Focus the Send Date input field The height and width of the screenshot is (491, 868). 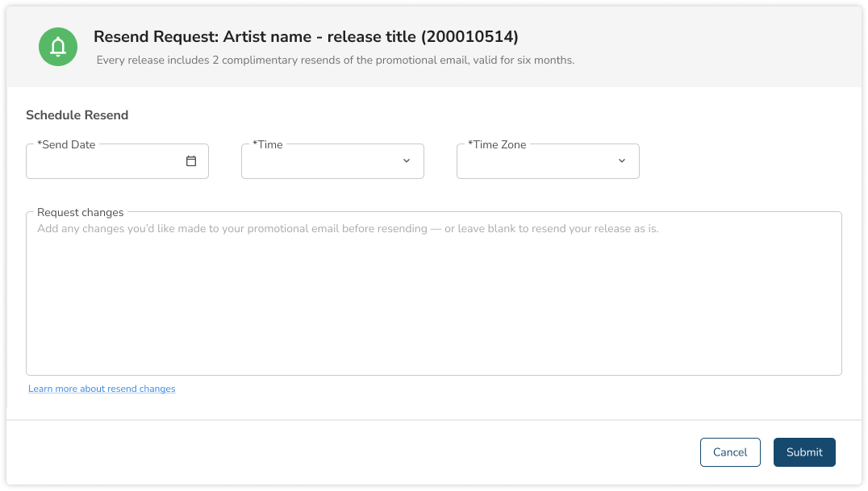105,162
